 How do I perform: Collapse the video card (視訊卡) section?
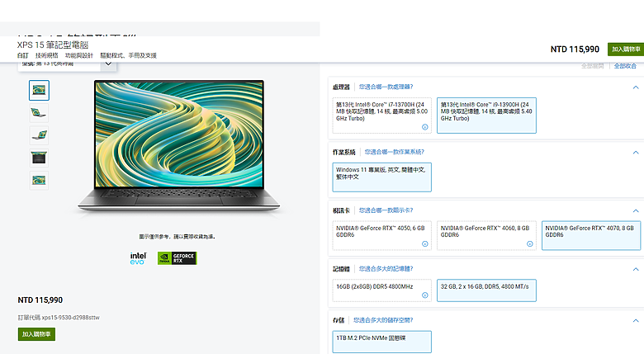tap(636, 210)
